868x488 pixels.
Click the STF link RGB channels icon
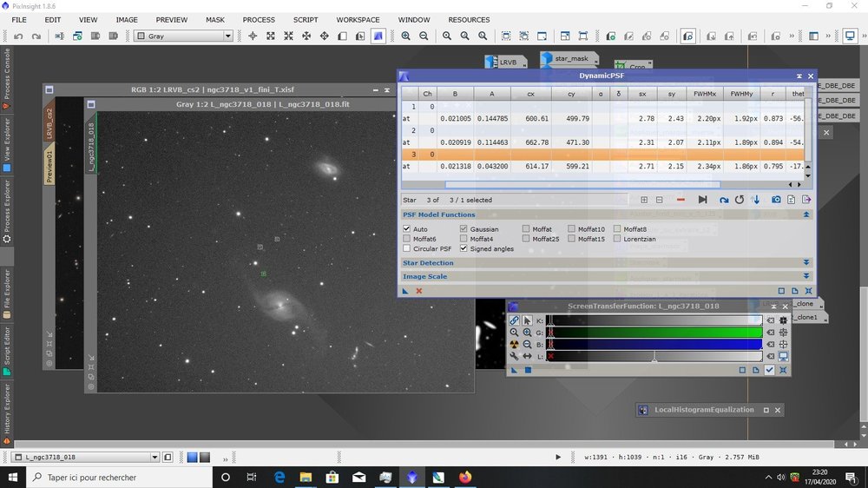pyautogui.click(x=515, y=320)
